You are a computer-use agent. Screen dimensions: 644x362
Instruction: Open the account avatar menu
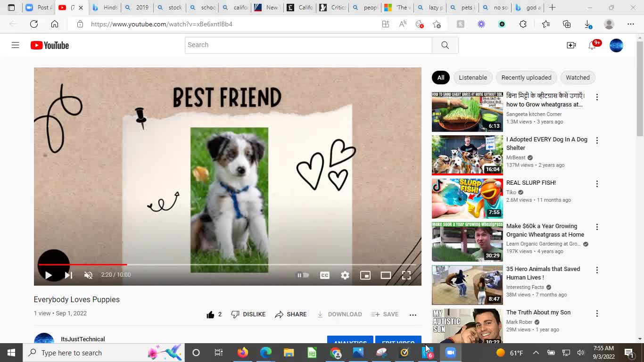[616, 45]
